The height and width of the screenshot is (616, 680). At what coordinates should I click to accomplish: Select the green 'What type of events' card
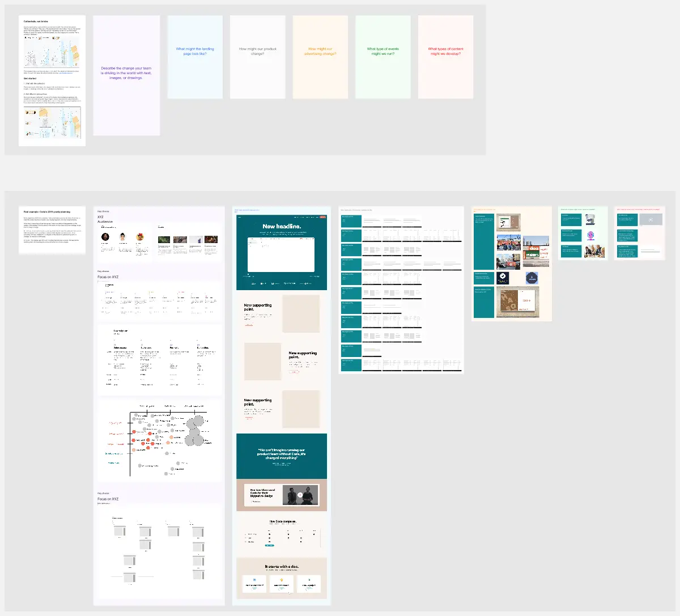tap(383, 57)
